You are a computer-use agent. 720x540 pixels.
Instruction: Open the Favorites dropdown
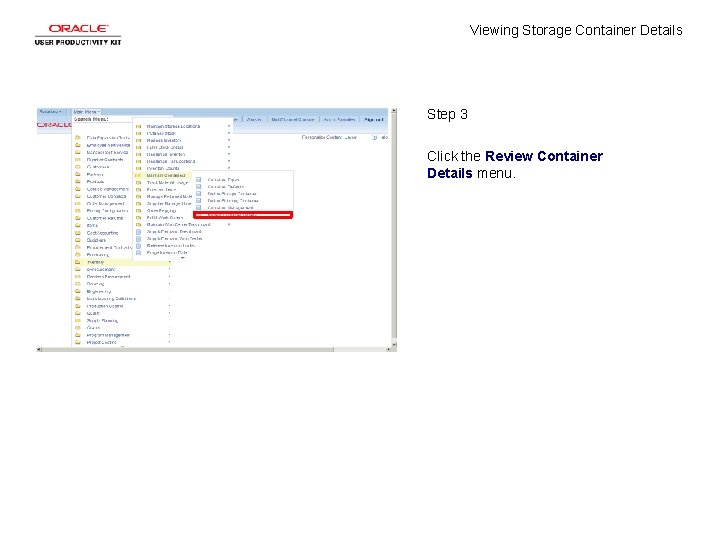coord(51,112)
